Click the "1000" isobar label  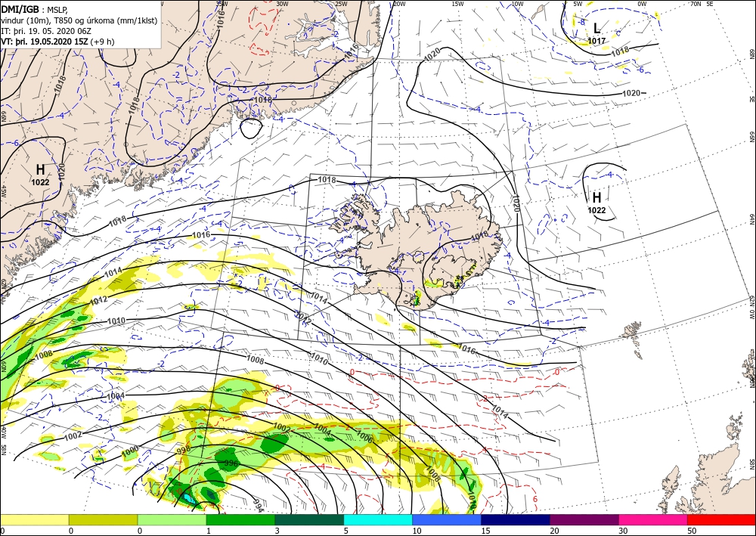130,451
